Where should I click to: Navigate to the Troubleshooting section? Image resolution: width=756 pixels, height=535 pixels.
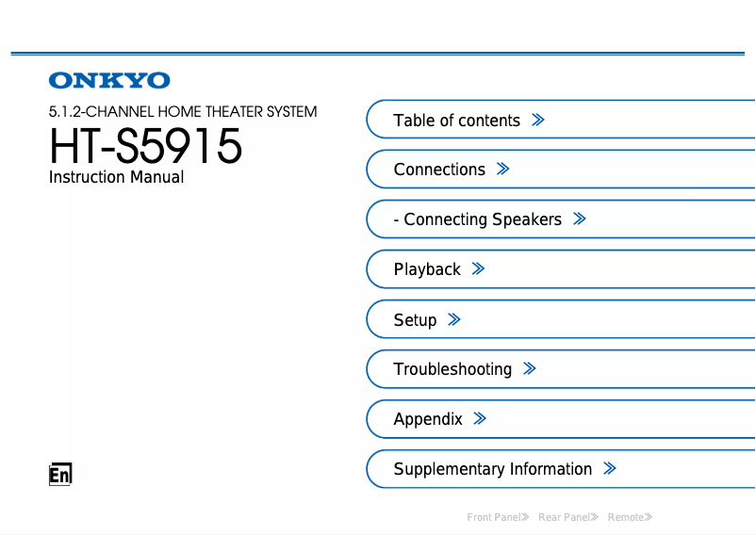pyautogui.click(x=452, y=369)
